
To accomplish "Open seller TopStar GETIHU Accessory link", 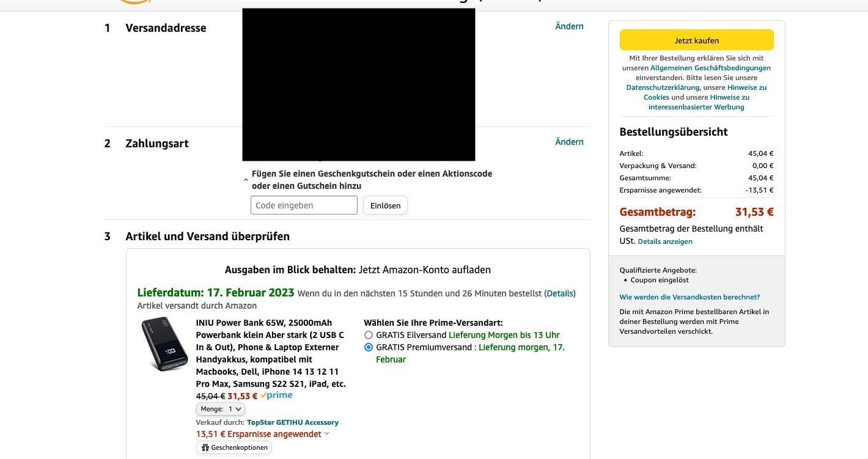I will coord(292,422).
